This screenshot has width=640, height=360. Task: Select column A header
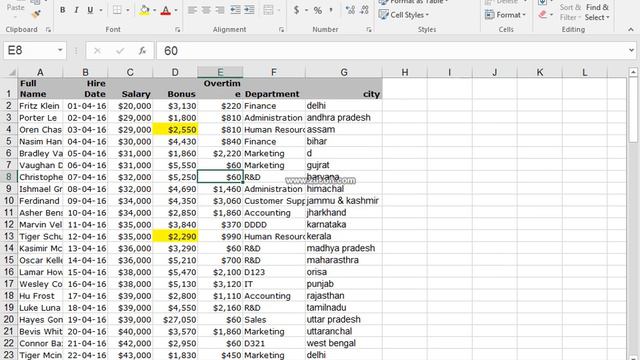[40, 72]
